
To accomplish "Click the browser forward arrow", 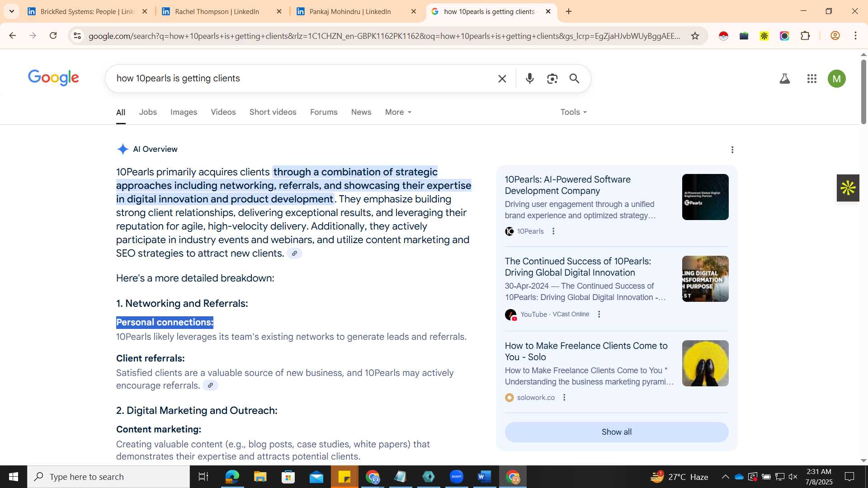I will (33, 36).
